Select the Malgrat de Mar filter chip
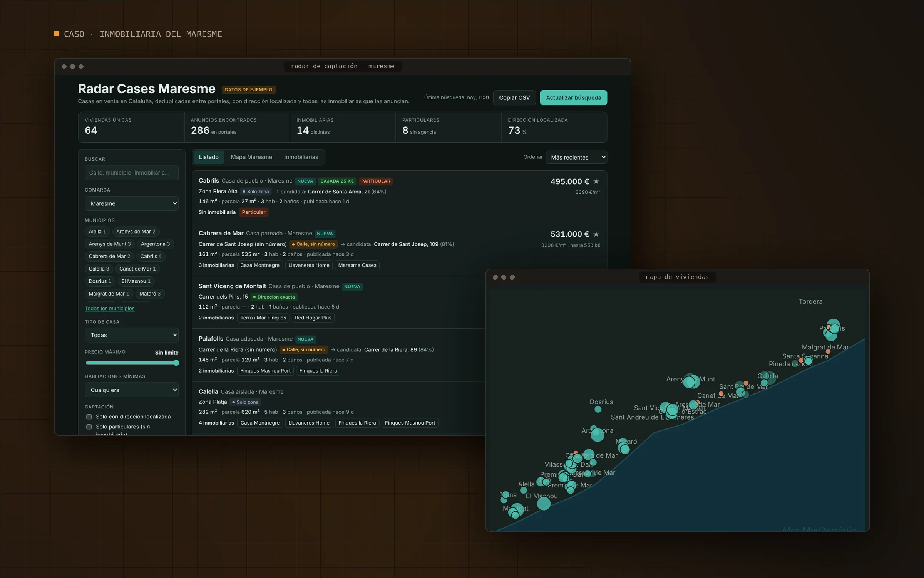This screenshot has width=924, height=578. pos(109,294)
